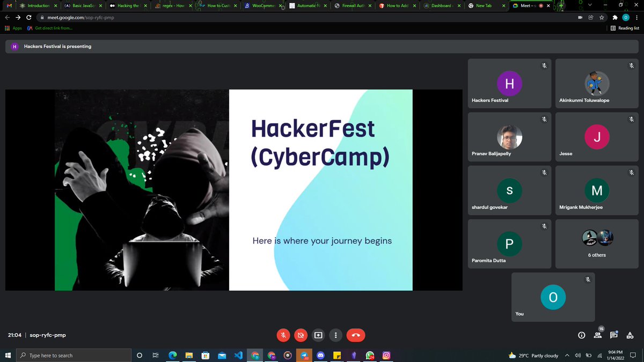Screen dimensions: 644x362
Task: Expand the 6 others tile
Action: coord(597,243)
